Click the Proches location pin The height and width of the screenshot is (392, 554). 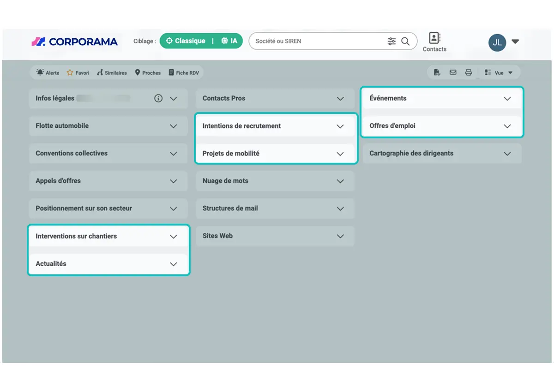138,73
